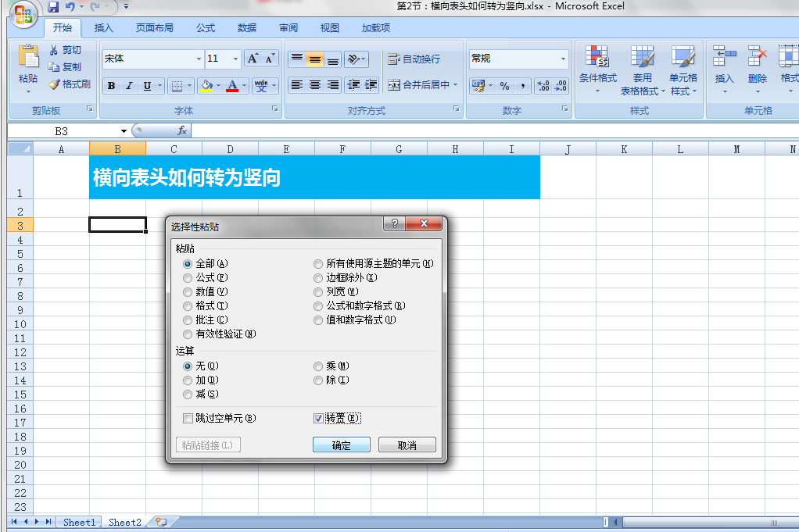Open 条件格式 conditional formatting menu

tap(598, 70)
